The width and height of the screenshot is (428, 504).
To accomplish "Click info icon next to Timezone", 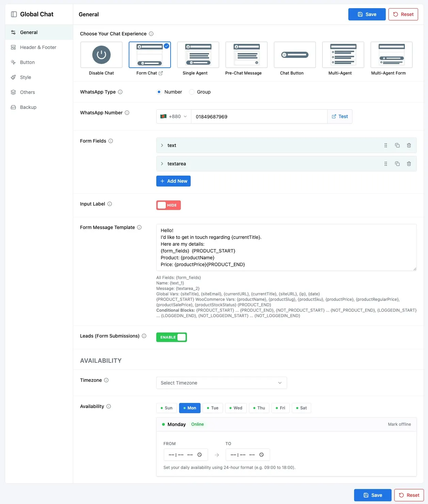I will coord(106,380).
